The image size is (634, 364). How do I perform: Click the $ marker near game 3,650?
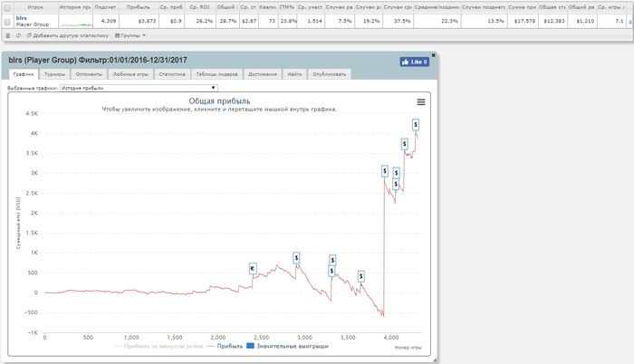point(361,277)
